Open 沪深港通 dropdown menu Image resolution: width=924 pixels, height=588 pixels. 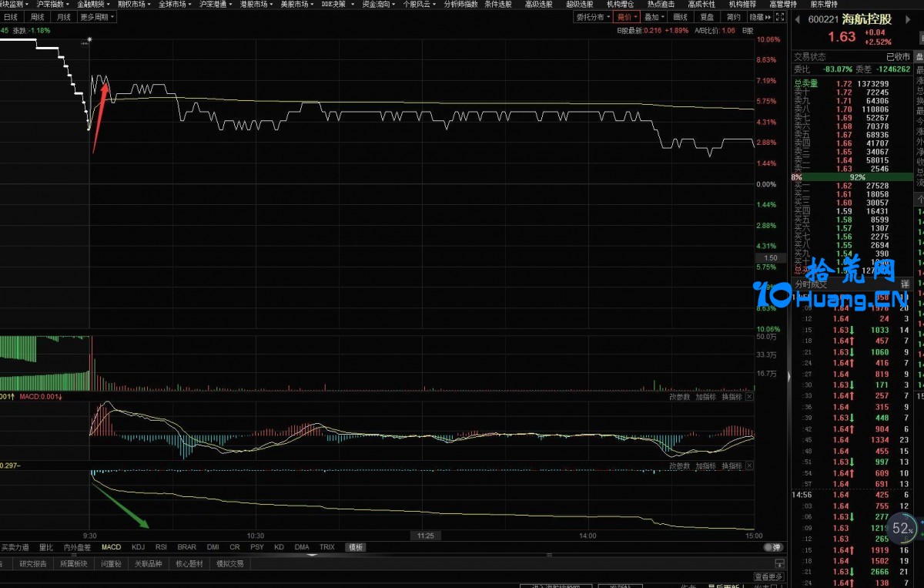216,4
